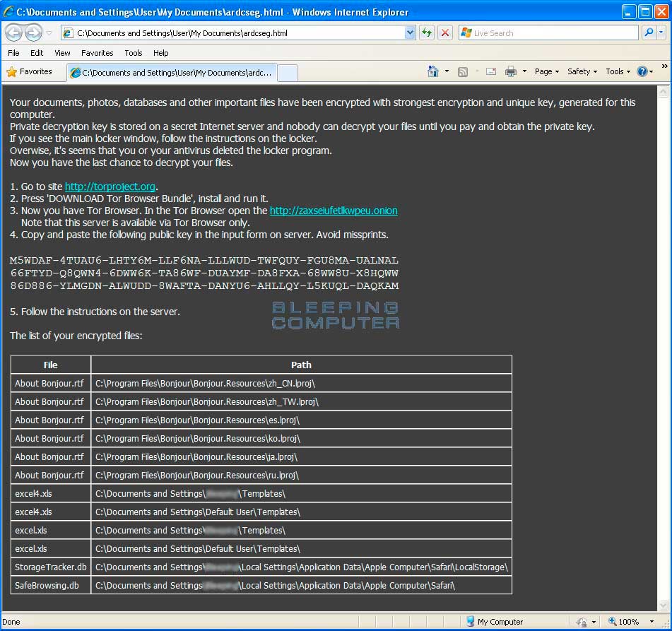Open the browser Home page icon
This screenshot has height=631, width=672.
pos(432,71)
